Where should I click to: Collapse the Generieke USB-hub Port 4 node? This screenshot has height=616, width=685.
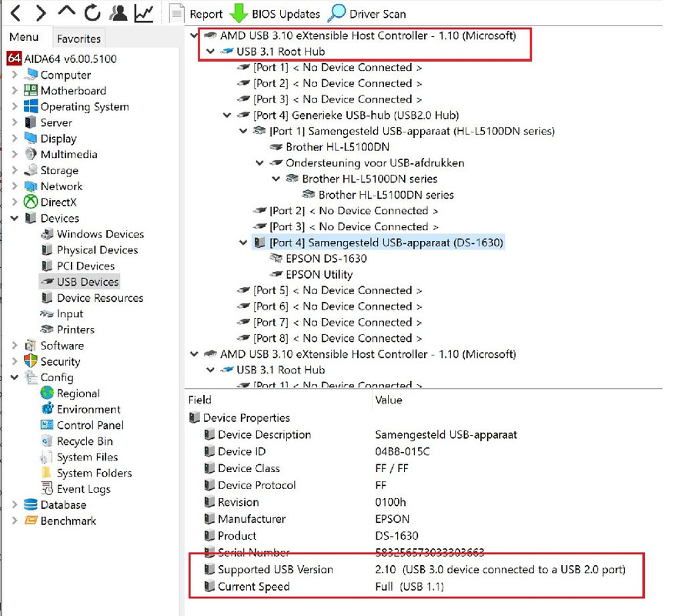(227, 115)
